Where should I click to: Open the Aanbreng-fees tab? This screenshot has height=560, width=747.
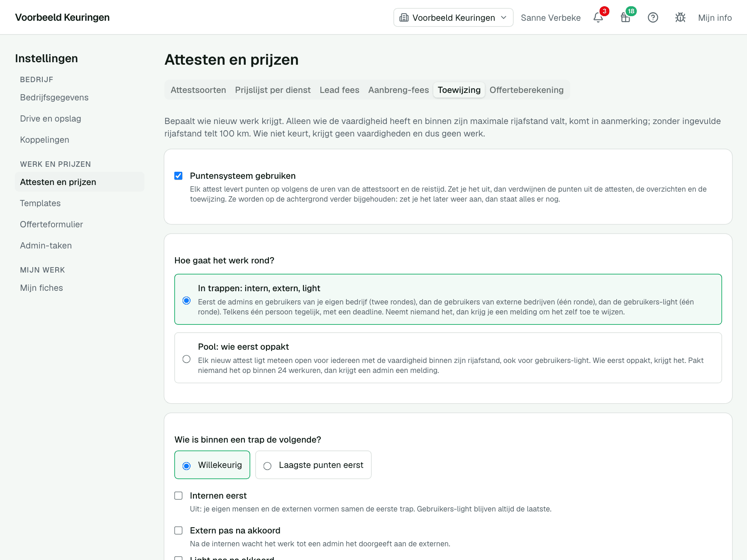(398, 90)
